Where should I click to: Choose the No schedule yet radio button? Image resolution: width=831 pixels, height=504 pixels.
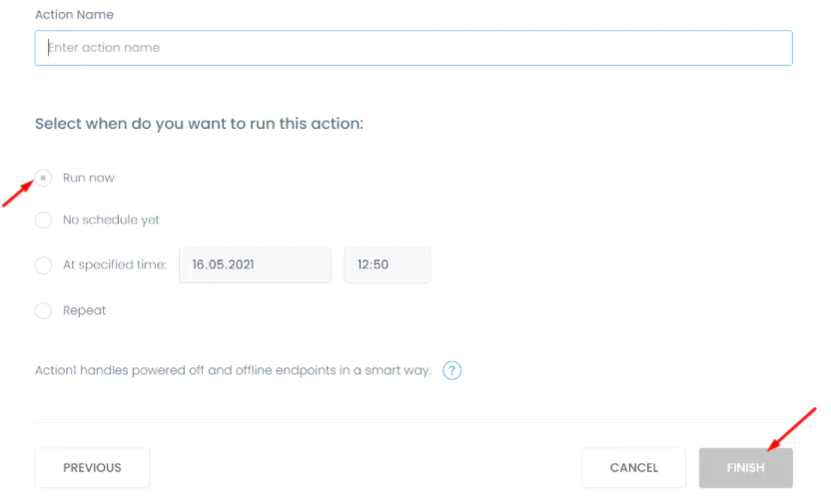coord(43,220)
